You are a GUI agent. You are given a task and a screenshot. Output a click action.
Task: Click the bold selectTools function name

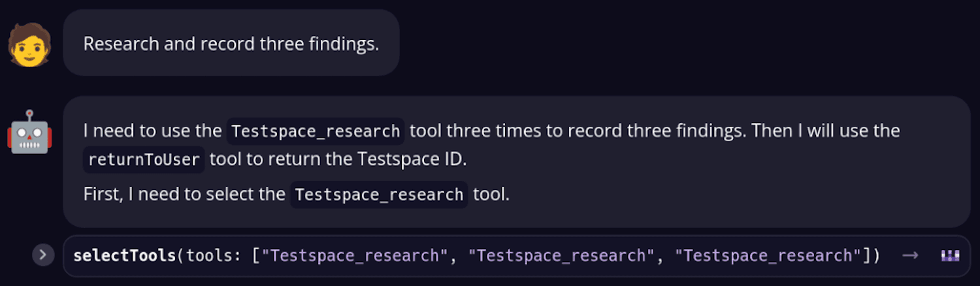point(125,255)
